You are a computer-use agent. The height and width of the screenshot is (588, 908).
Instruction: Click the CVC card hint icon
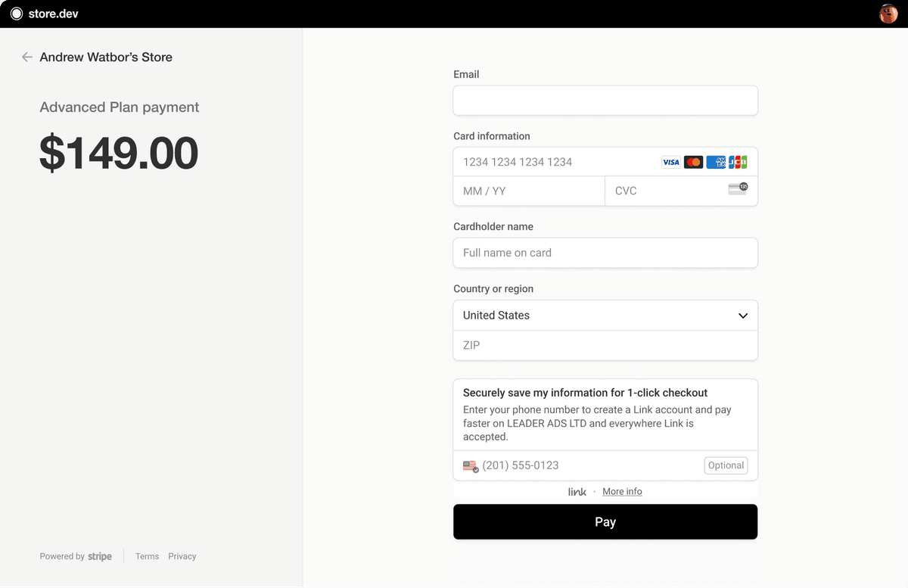click(x=738, y=189)
